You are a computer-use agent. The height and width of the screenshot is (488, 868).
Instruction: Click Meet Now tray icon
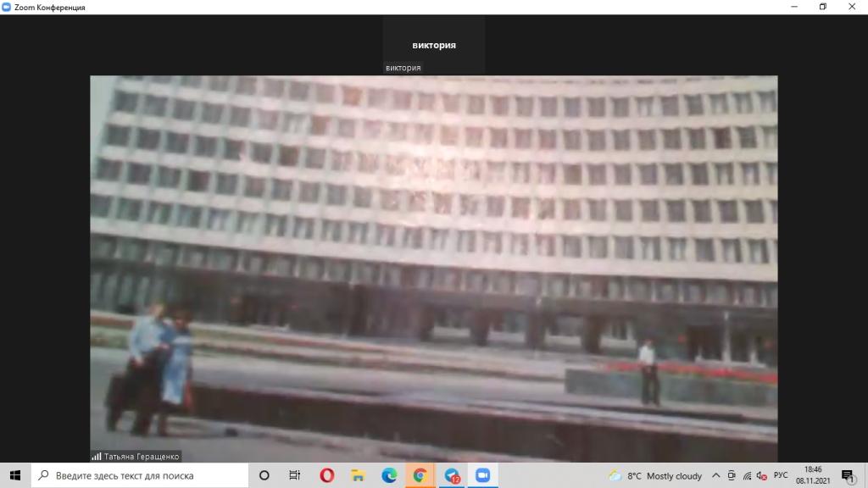[732, 475]
